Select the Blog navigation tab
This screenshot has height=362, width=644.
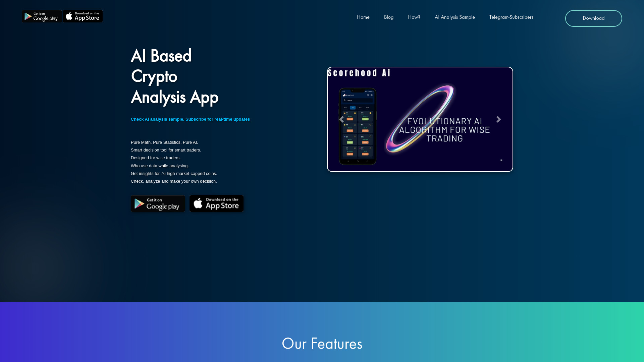coord(388,17)
